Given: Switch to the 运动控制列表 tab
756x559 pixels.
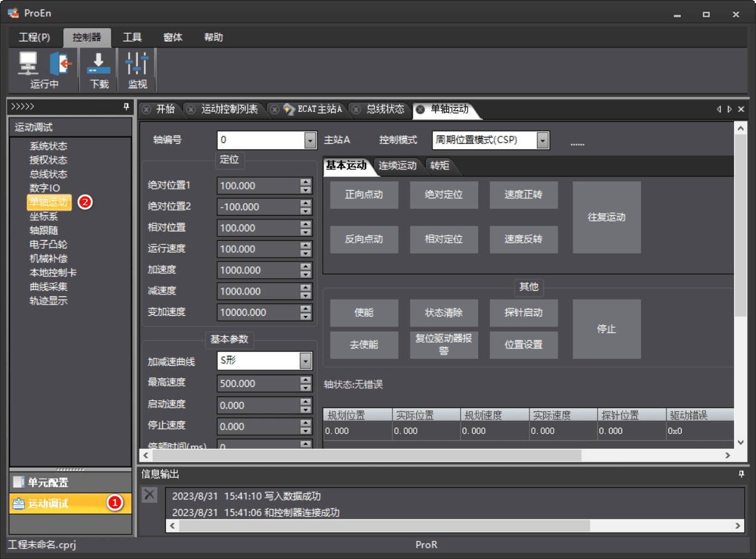Looking at the screenshot, I should pos(230,109).
